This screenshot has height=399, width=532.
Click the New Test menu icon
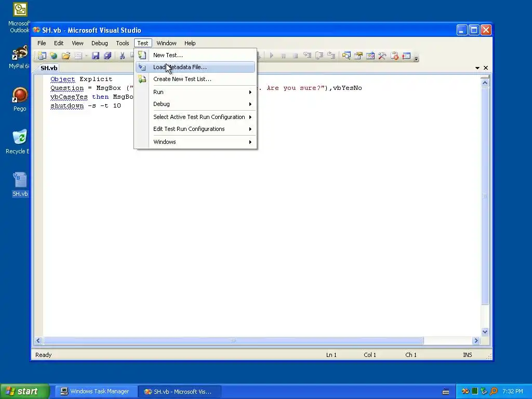pyautogui.click(x=142, y=55)
